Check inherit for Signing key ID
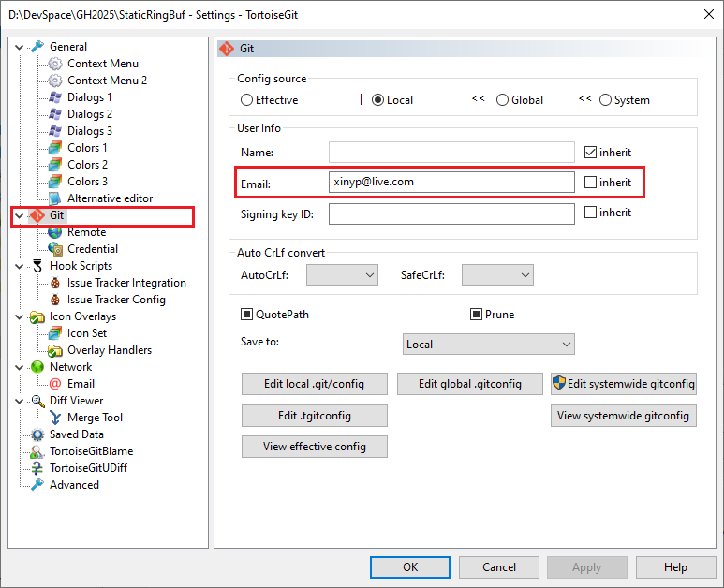This screenshot has width=724, height=588. tap(591, 213)
